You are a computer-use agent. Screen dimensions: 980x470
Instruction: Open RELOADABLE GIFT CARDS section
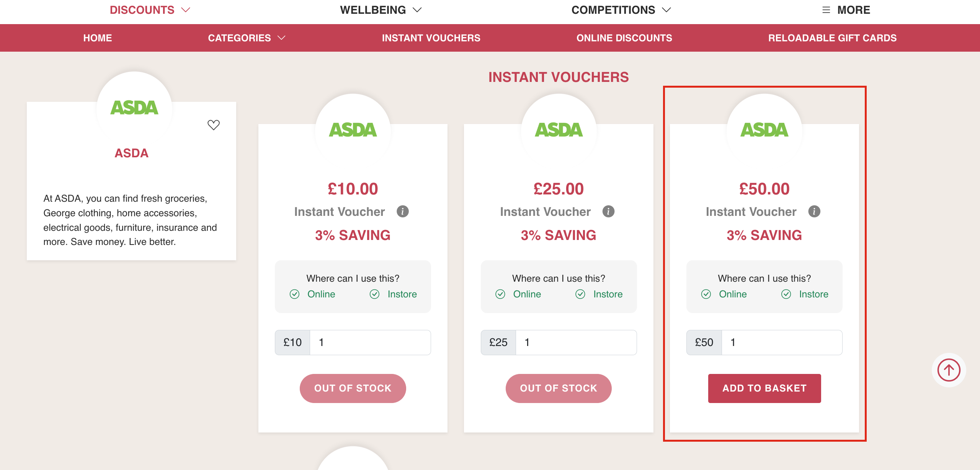click(832, 38)
